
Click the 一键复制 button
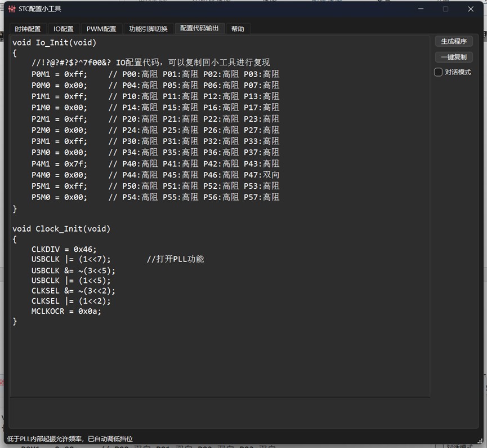click(454, 57)
